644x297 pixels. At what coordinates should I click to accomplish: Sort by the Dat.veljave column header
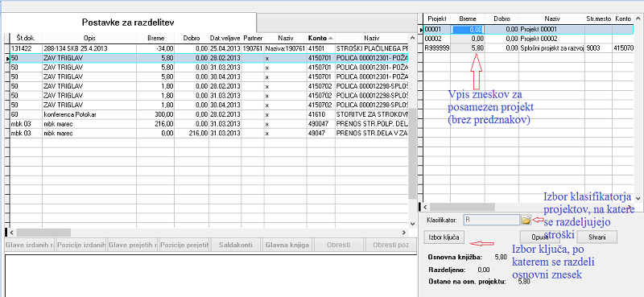225,38
